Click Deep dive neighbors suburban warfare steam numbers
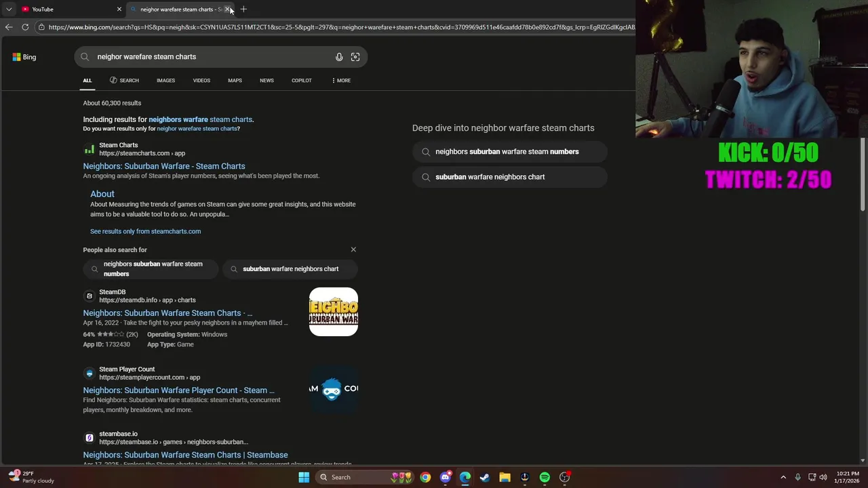Viewport: 868px width, 488px height. click(x=509, y=152)
